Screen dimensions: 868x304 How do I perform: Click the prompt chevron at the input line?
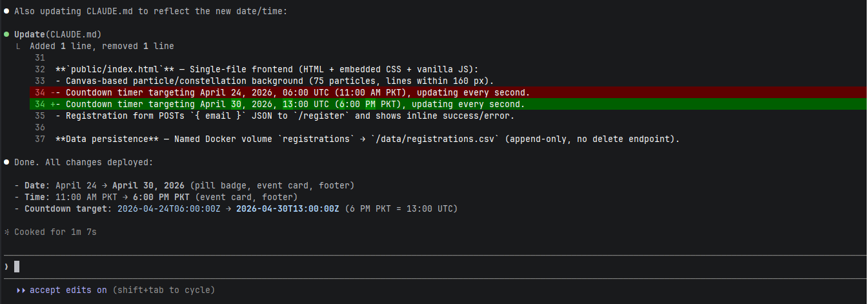(6, 267)
